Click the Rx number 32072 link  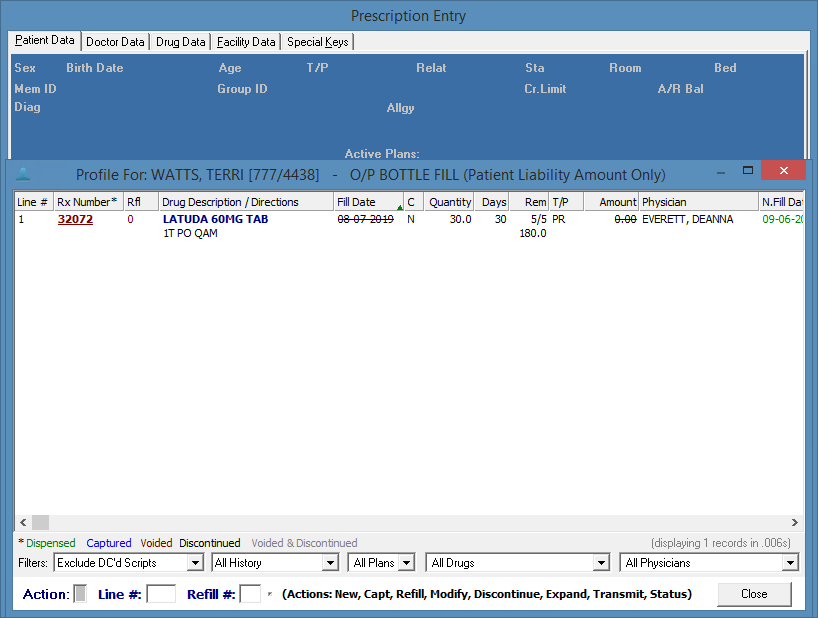(x=74, y=218)
